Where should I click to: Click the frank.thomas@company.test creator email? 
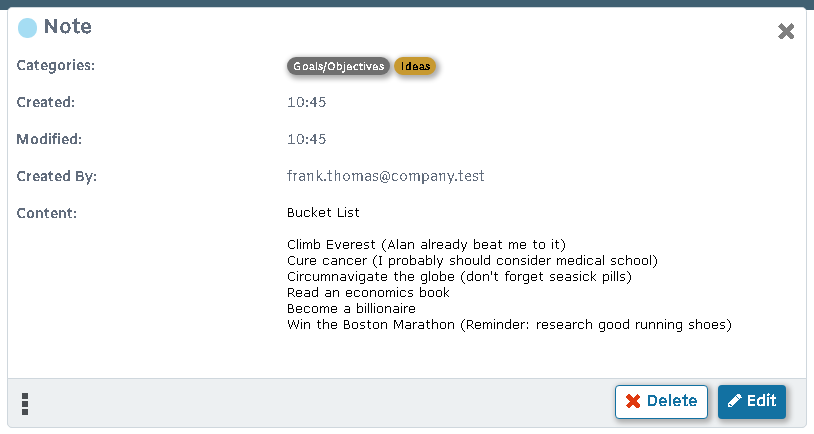pos(385,176)
